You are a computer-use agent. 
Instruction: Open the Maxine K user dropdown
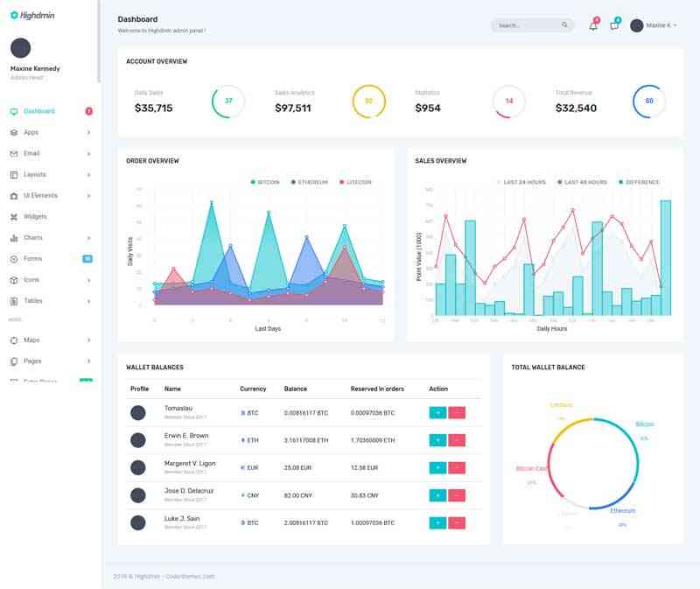click(x=656, y=26)
